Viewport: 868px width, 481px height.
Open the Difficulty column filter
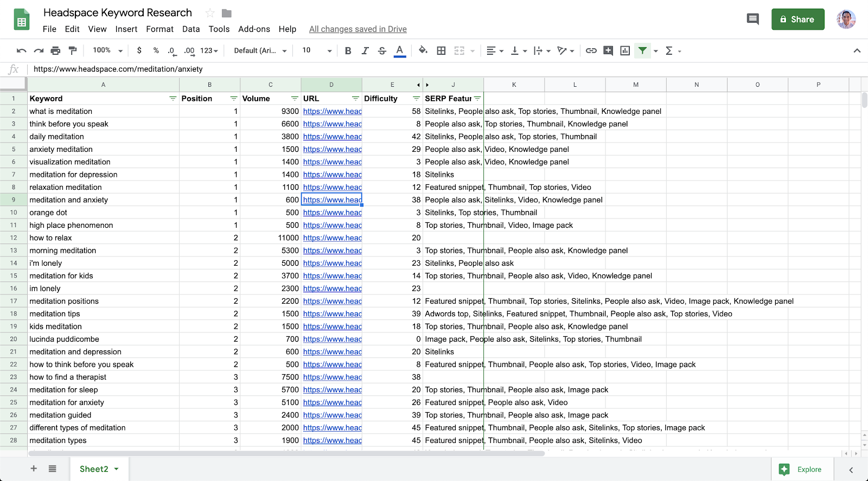(416, 99)
